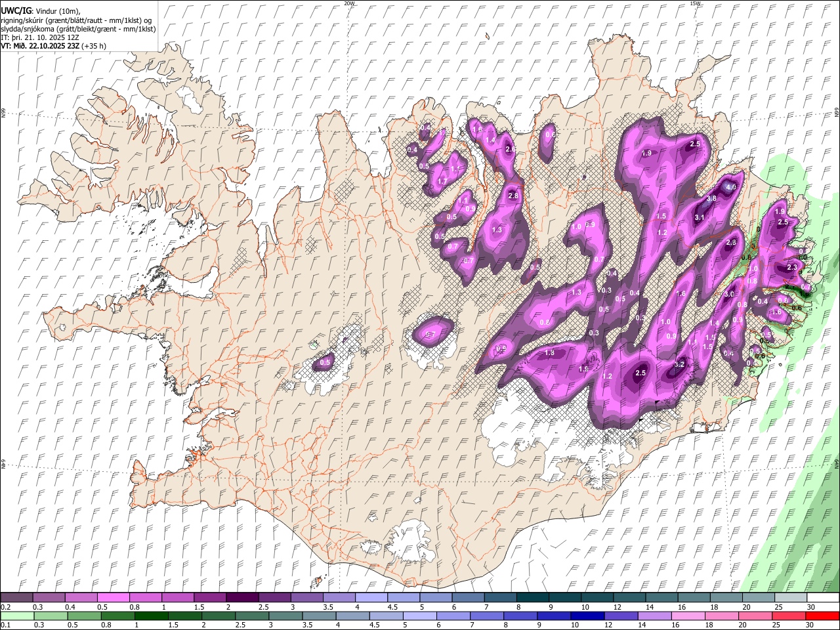Pick the violet swatch between 12 and 14 in rain scale
840x630 pixels.
(x=621, y=616)
